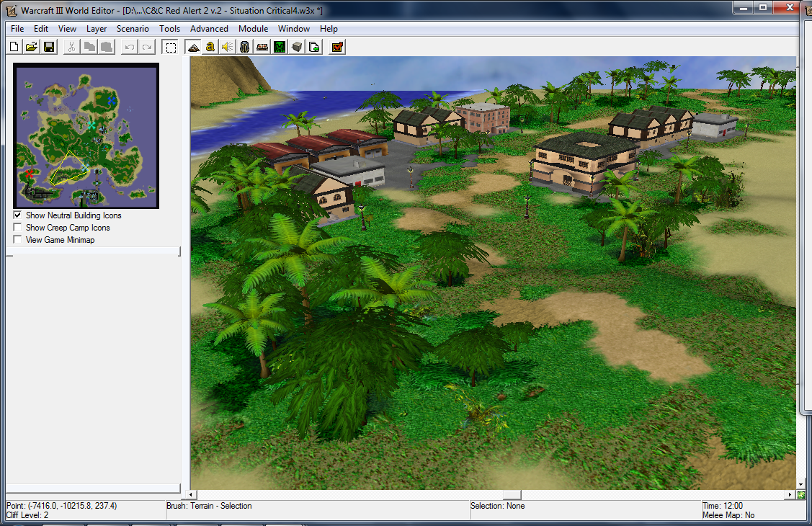Click the horizontal scrollbar left arrow

191,494
